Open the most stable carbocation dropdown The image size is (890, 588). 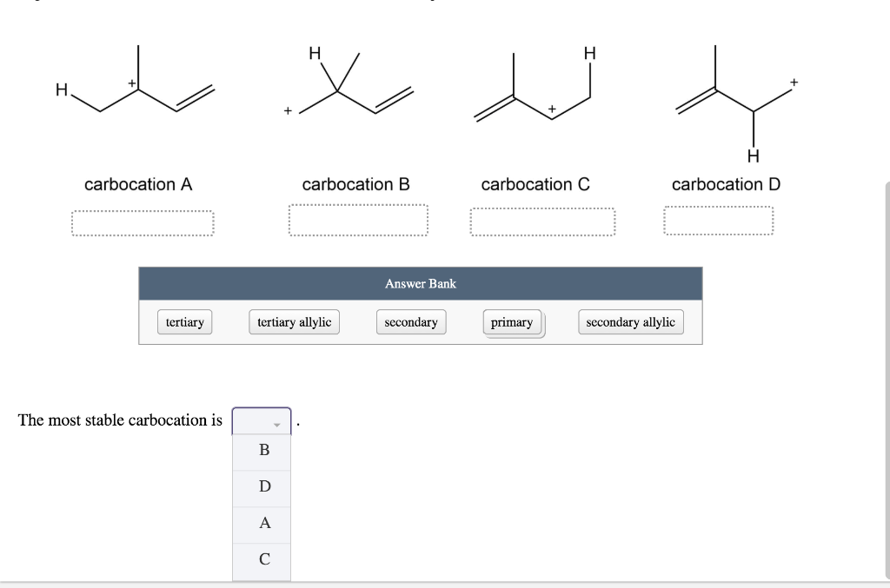tap(261, 420)
